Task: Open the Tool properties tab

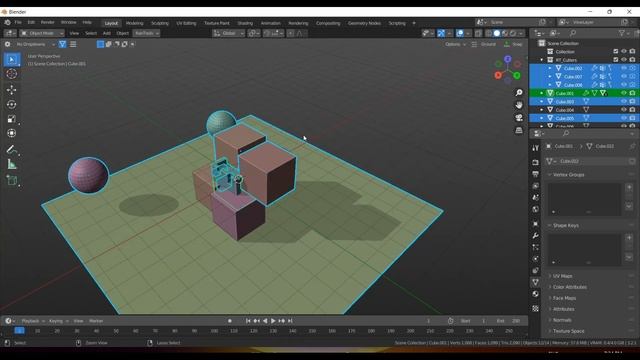Action: point(536,148)
